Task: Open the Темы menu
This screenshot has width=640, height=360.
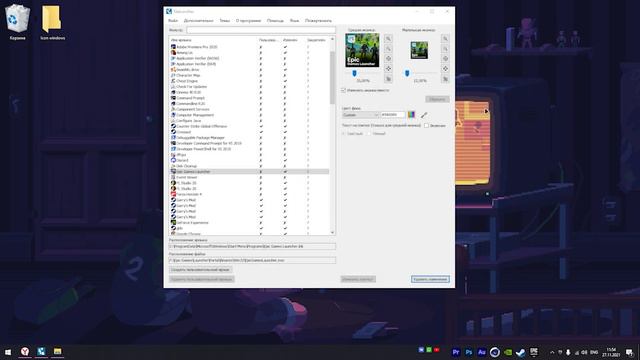Action: (224, 20)
